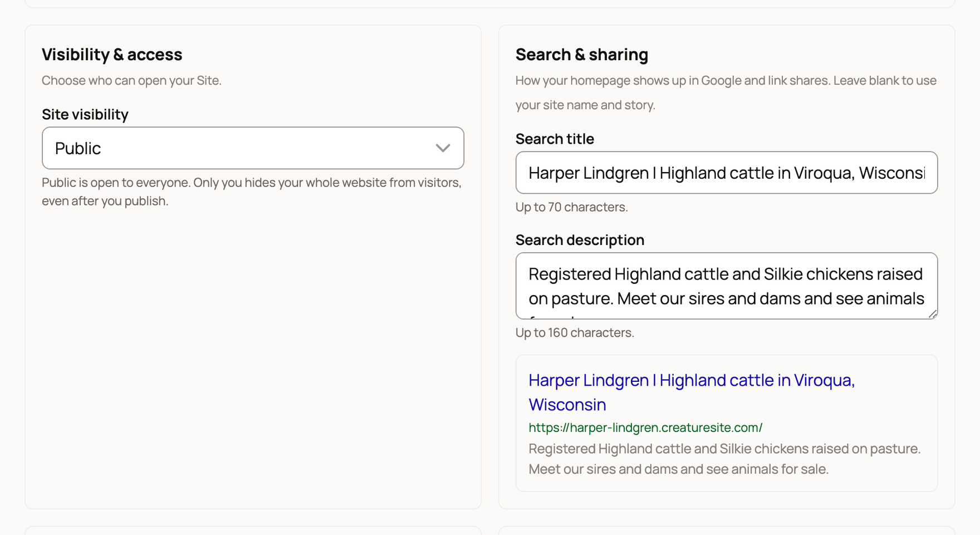980x535 pixels.
Task: Click 'Choose who can open your Site.' text
Action: click(x=131, y=81)
